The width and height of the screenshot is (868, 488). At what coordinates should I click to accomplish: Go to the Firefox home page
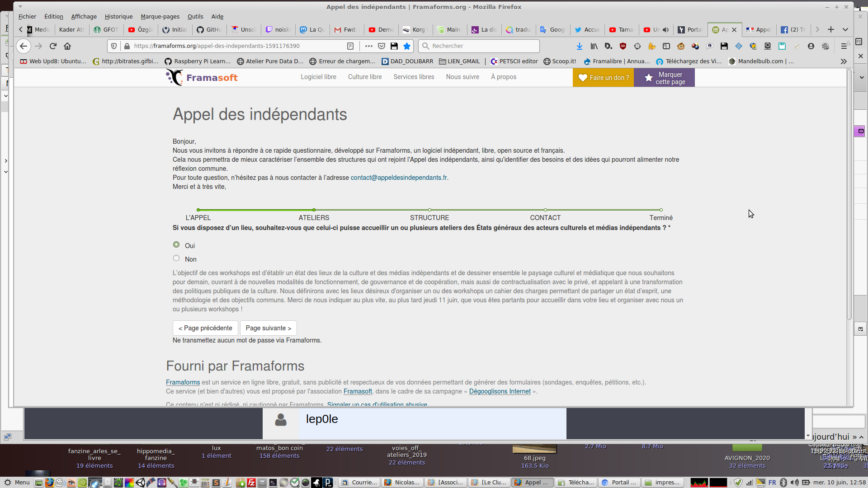[x=67, y=46]
